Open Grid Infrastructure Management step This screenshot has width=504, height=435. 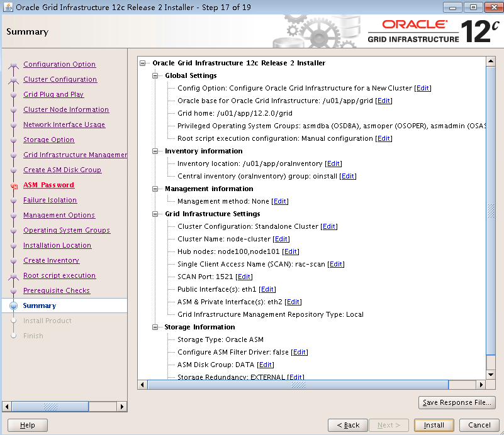click(x=76, y=155)
